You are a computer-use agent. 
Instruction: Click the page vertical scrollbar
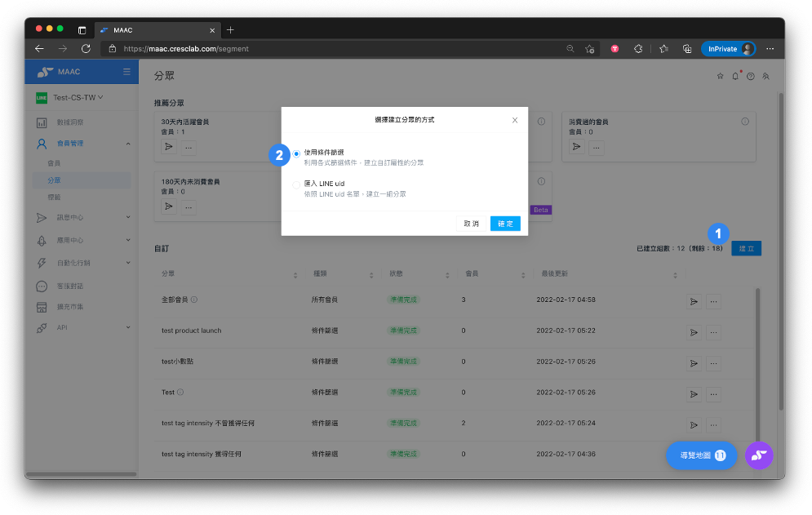[781, 251]
